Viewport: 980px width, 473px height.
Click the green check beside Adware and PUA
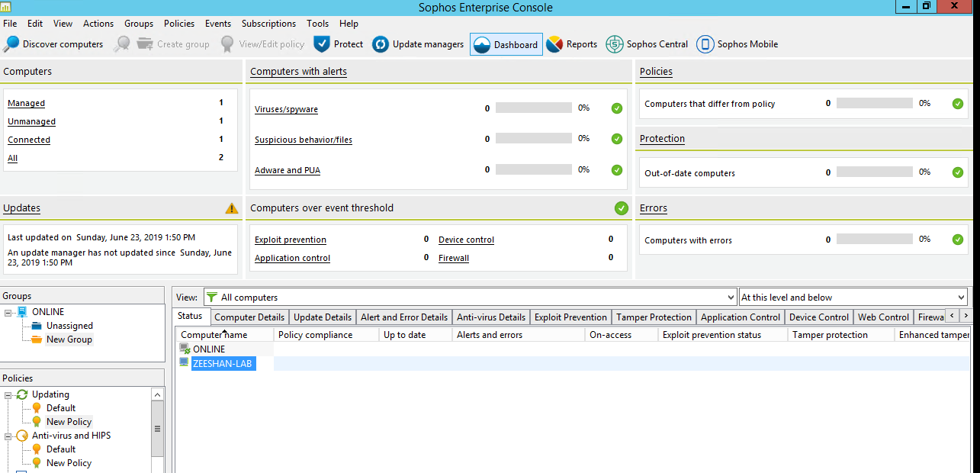[x=617, y=170]
